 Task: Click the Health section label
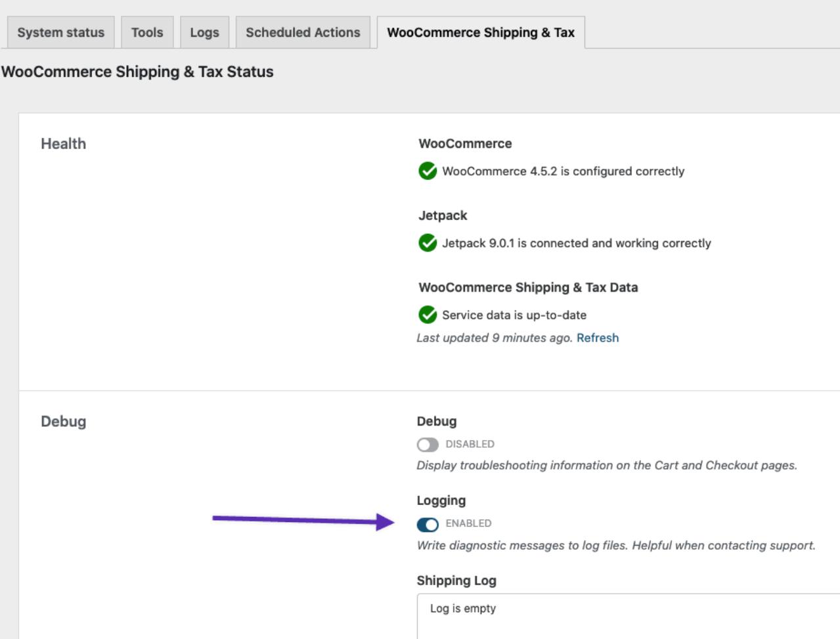tap(63, 144)
